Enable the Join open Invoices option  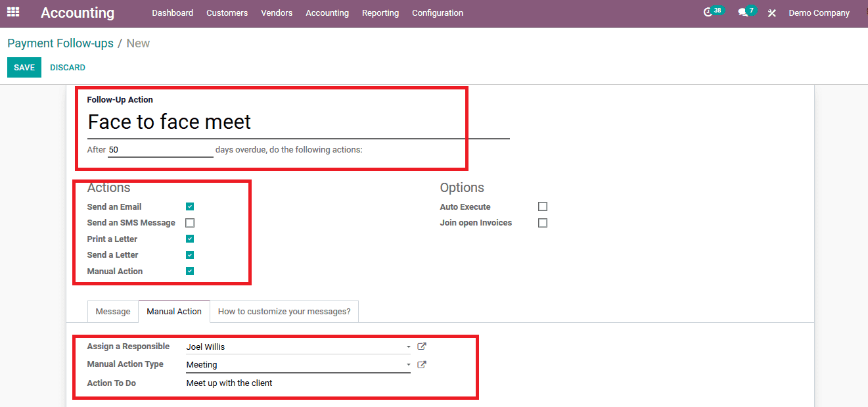(543, 223)
